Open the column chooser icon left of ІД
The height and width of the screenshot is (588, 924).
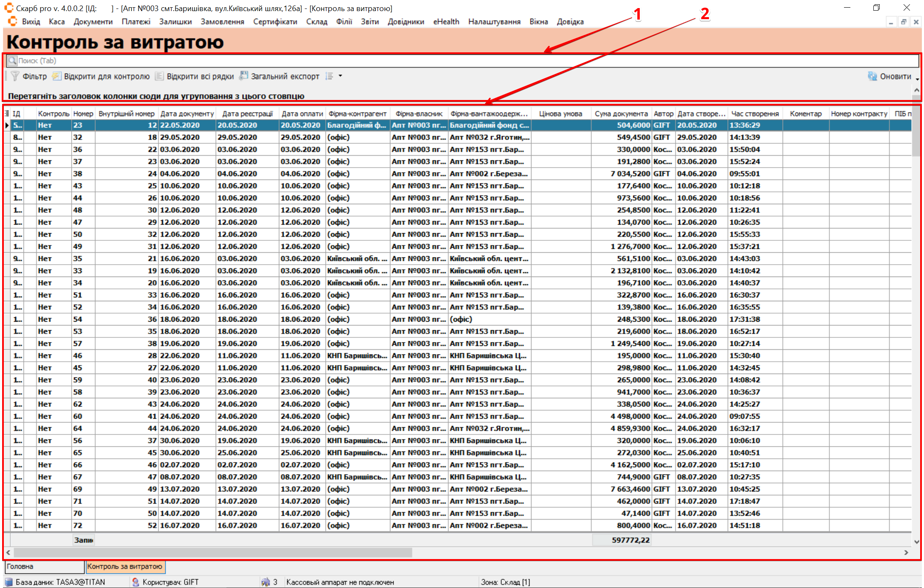pos(7,114)
